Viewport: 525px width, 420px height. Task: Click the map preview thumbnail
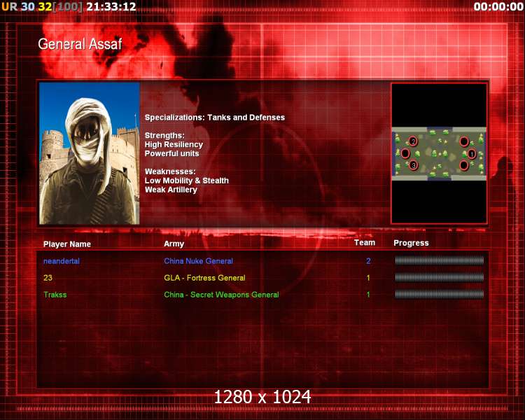[439, 153]
